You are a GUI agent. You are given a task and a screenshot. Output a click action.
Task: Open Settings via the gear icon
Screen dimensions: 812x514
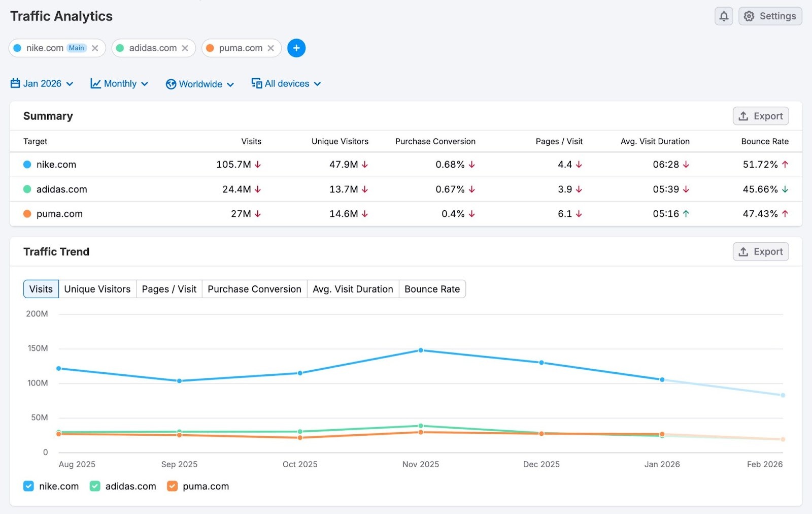click(x=749, y=16)
